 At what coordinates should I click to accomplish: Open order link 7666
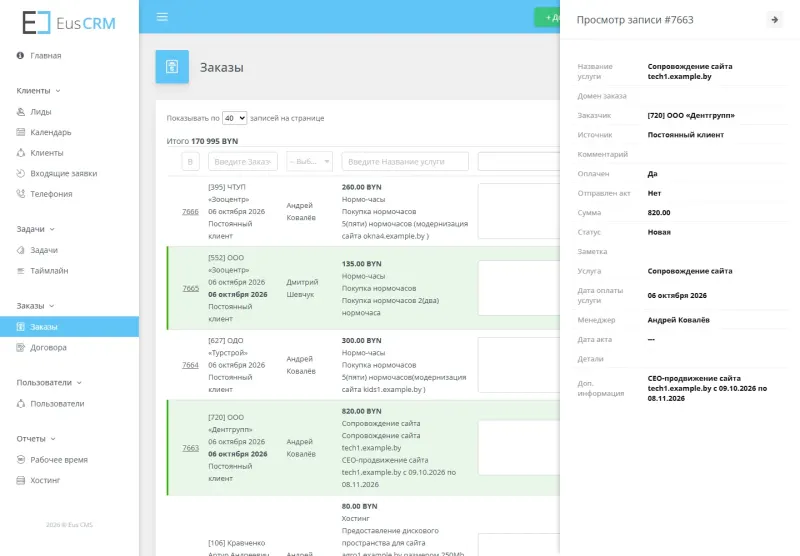[190, 212]
